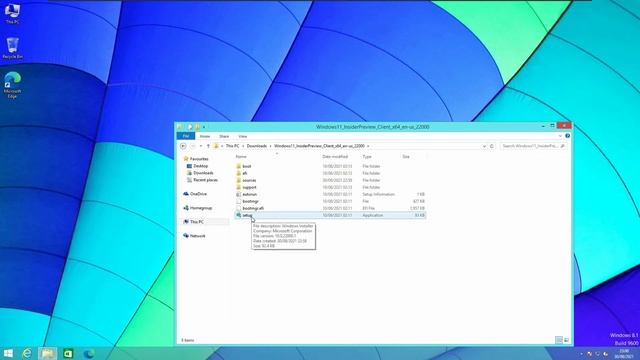Select Desktop under Favourites
This screenshot has width=640, height=360.
tap(198, 166)
